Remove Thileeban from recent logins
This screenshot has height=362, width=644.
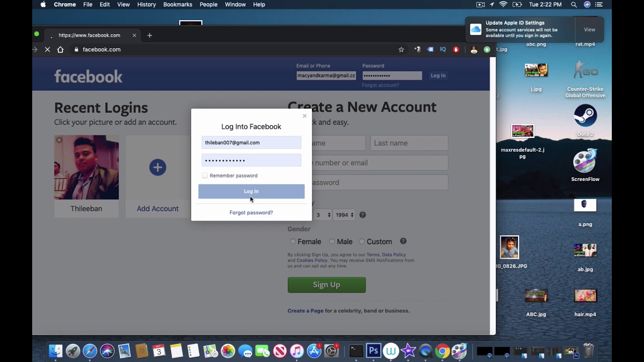coord(59,140)
